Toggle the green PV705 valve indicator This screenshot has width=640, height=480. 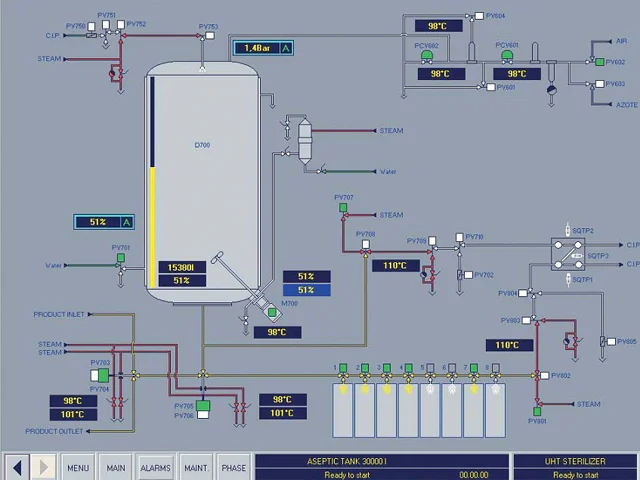click(203, 405)
